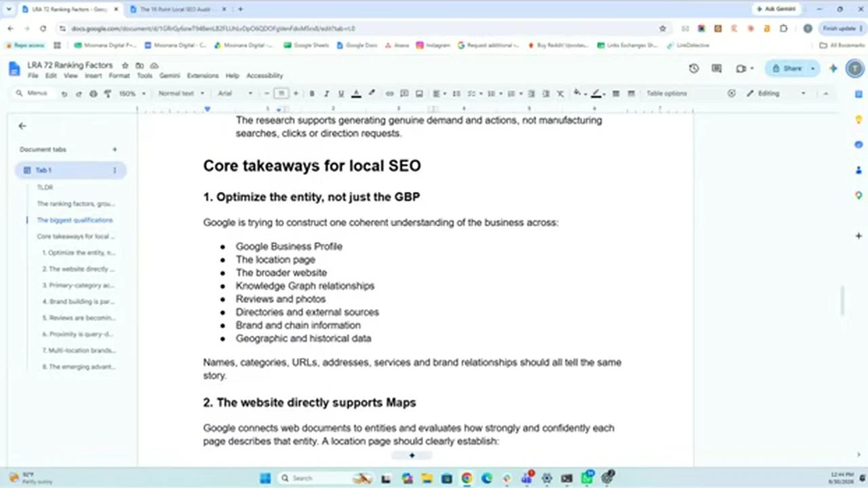
Task: Open the Normal text style dropdown
Action: coord(181,94)
